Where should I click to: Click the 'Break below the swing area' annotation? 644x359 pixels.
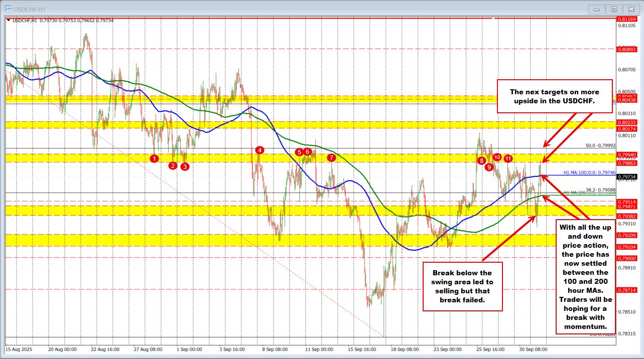click(x=462, y=286)
